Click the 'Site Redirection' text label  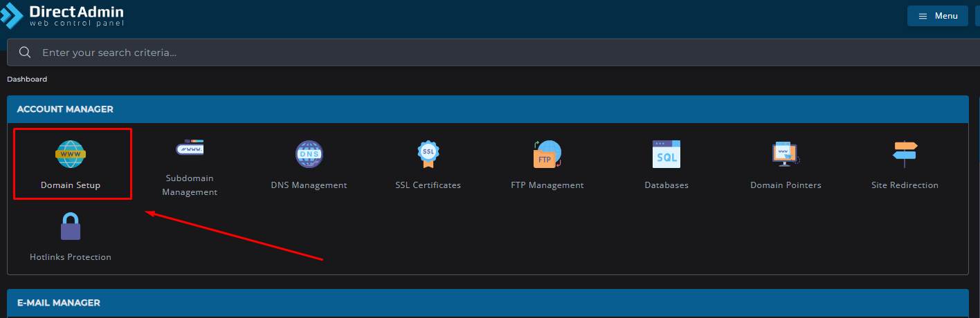point(905,185)
